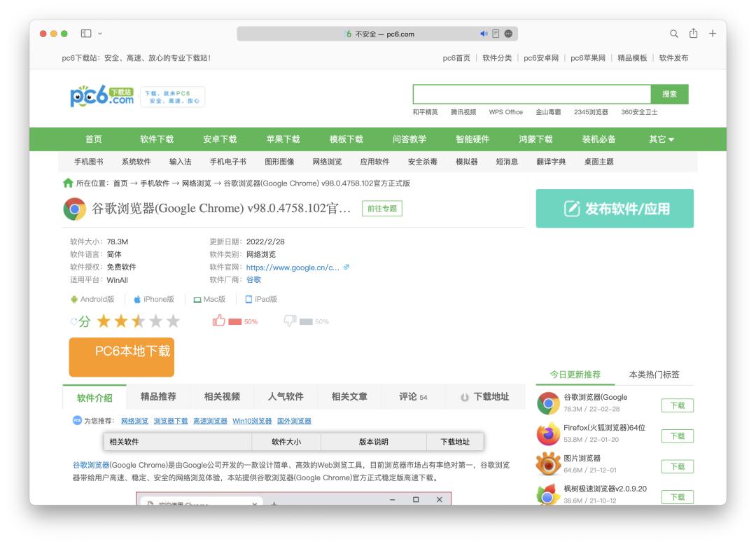The height and width of the screenshot is (544, 756).
Task: Click the home icon in breadcrumb
Action: point(68,183)
